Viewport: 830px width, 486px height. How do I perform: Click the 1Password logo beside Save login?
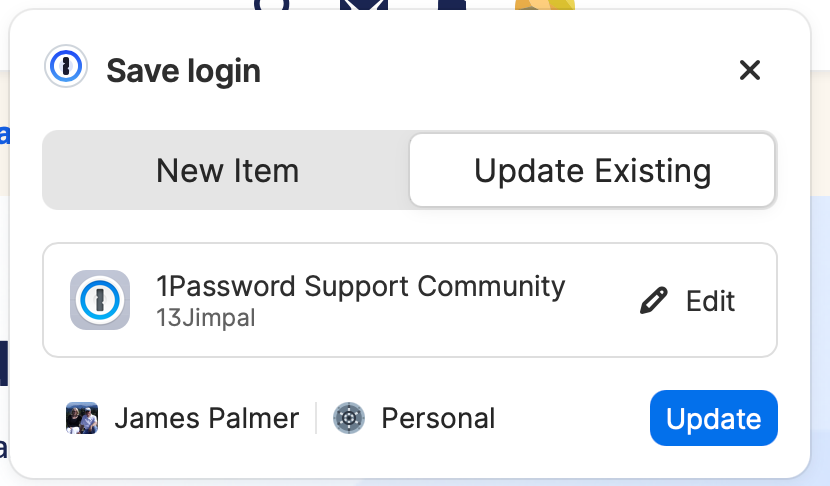pos(67,68)
